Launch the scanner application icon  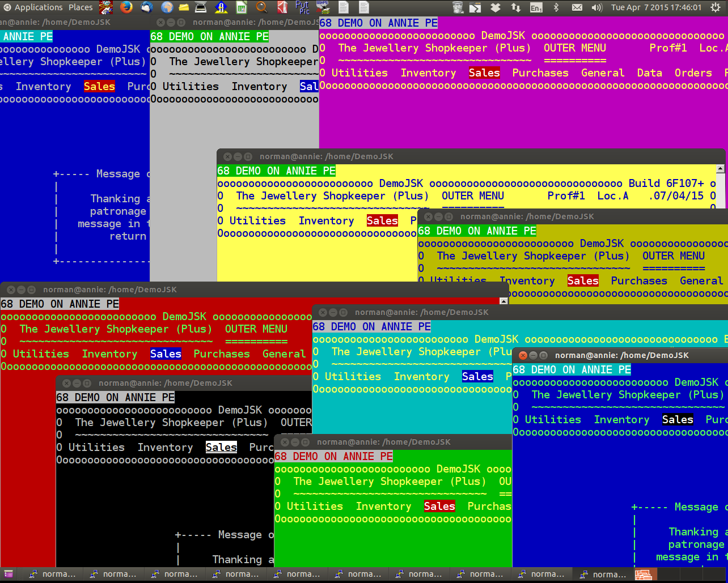(201, 7)
